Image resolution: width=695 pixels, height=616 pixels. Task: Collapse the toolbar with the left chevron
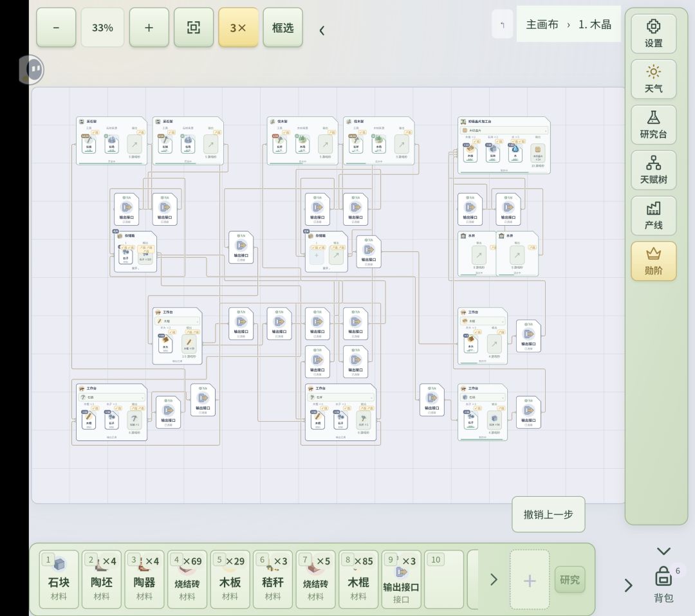click(322, 30)
